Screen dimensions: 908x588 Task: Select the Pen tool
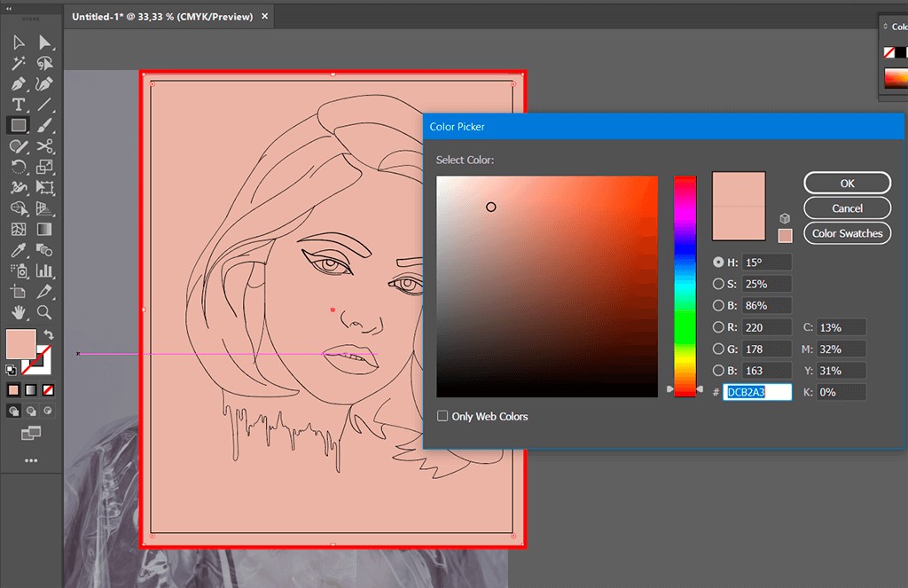pos(18,84)
